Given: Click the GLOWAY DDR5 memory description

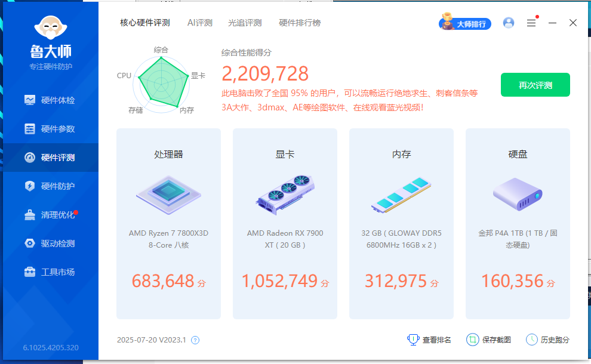Looking at the screenshot, I should coord(401,239).
